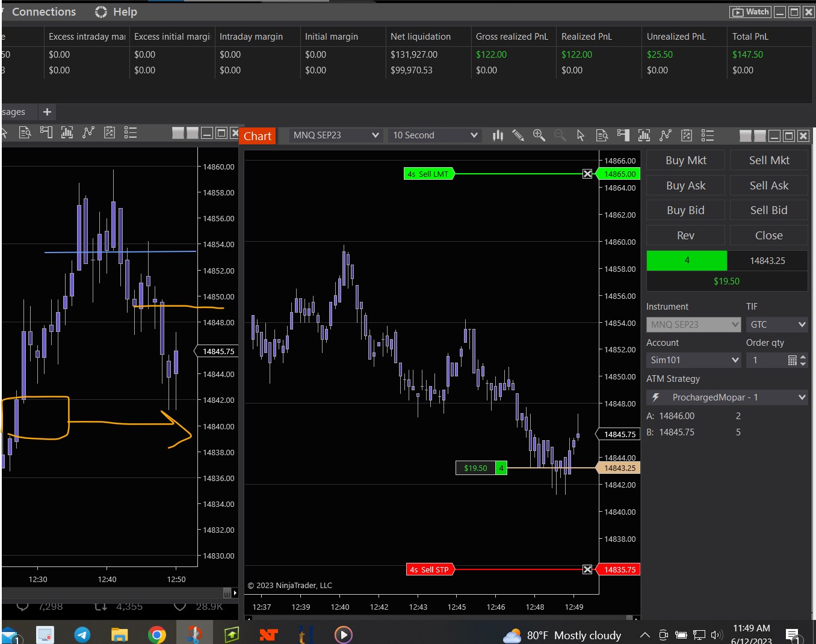
Task: Open the ProchargedMopar ATM Strategy dropdown
Action: (x=727, y=397)
